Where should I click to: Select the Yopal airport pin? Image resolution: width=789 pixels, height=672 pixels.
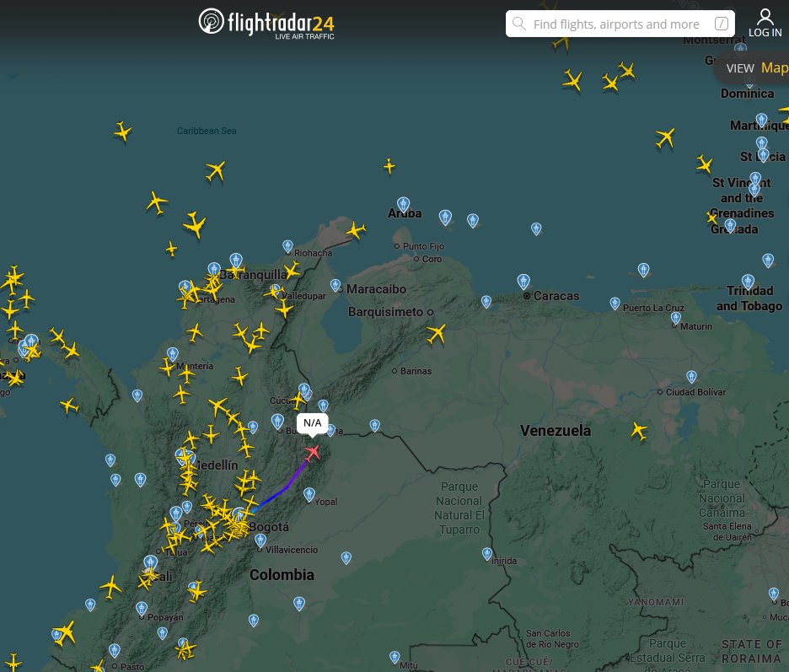point(309,493)
